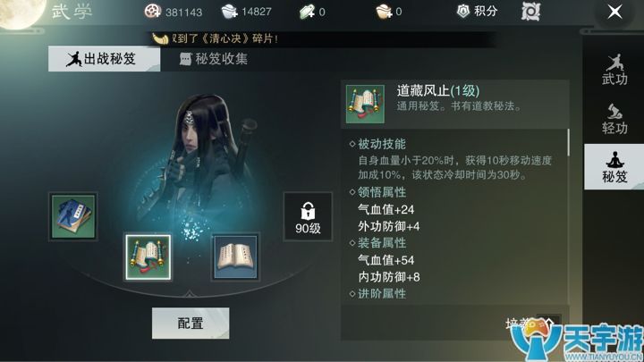Open the sect emblem icon beside 积分
Screen dimensions: 644x362
[530, 12]
